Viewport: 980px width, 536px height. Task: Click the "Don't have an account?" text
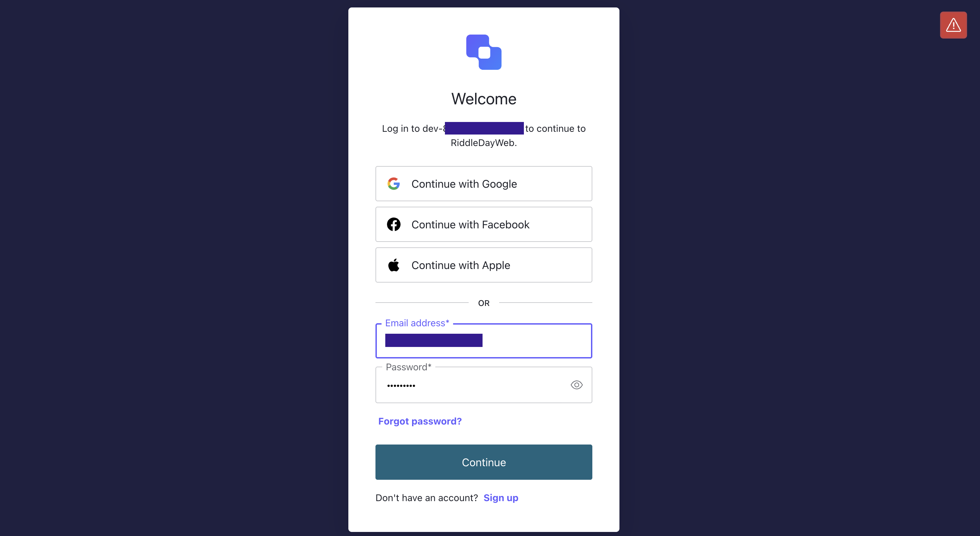pos(427,498)
